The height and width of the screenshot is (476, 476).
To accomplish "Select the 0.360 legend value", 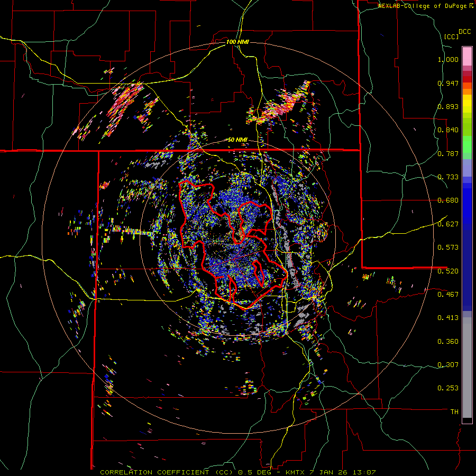I will [x=448, y=342].
